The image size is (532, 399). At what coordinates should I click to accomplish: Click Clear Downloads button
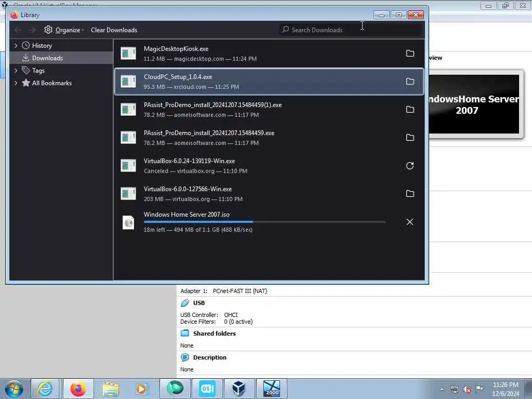(x=114, y=30)
